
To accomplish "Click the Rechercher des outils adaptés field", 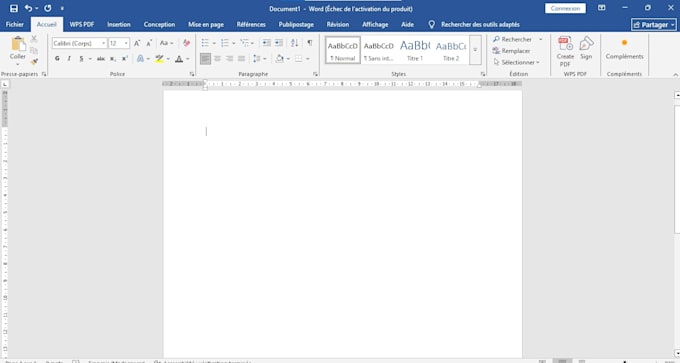I will (480, 24).
